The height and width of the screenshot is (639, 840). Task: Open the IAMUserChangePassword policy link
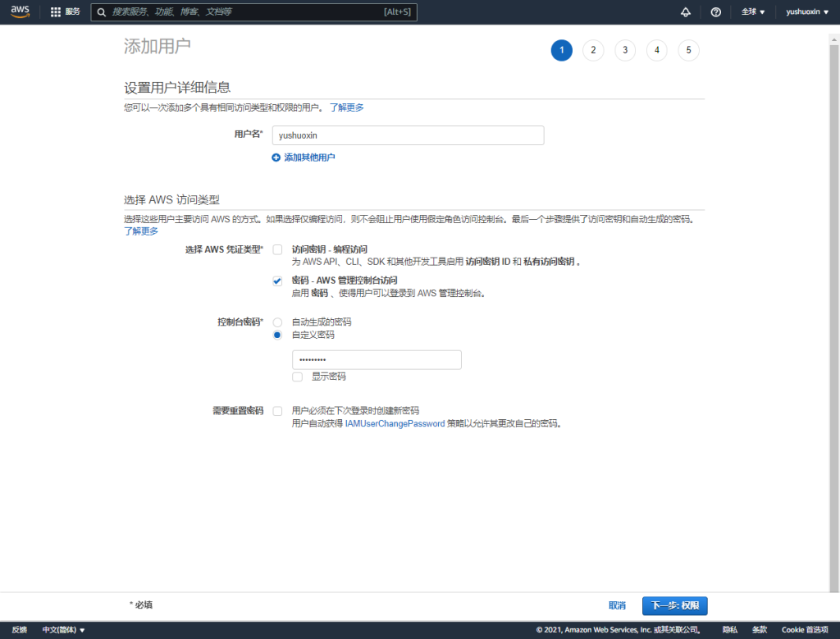point(395,424)
